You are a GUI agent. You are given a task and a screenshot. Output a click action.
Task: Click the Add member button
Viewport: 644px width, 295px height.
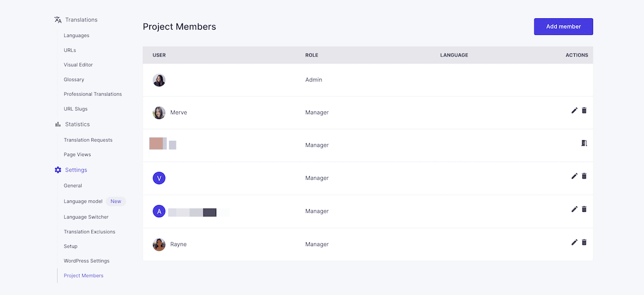point(563,26)
